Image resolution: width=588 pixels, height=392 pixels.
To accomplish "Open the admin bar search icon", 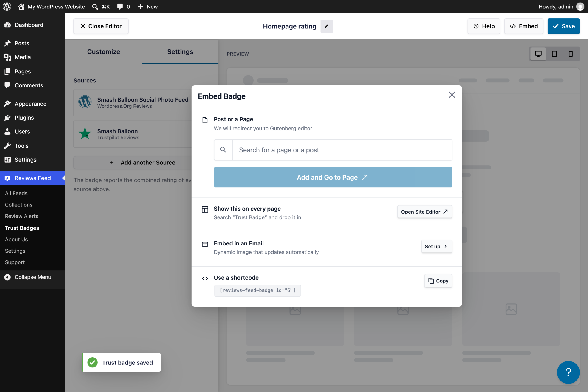I will click(95, 7).
